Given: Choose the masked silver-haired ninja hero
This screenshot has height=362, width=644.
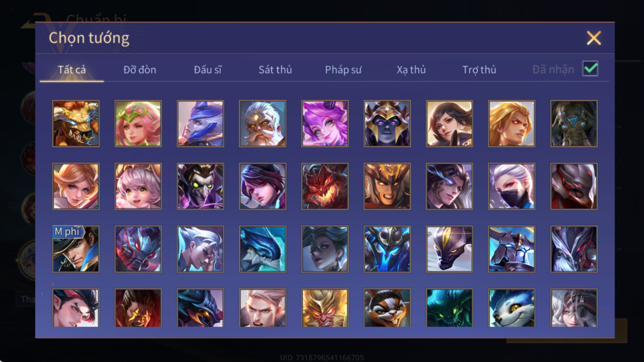Looking at the screenshot, I should coord(512,186).
